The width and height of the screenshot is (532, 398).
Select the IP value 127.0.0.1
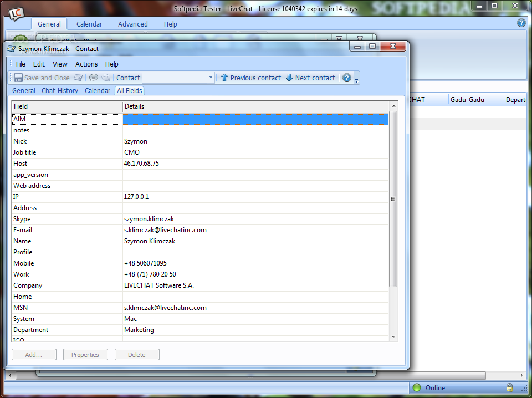click(x=136, y=197)
